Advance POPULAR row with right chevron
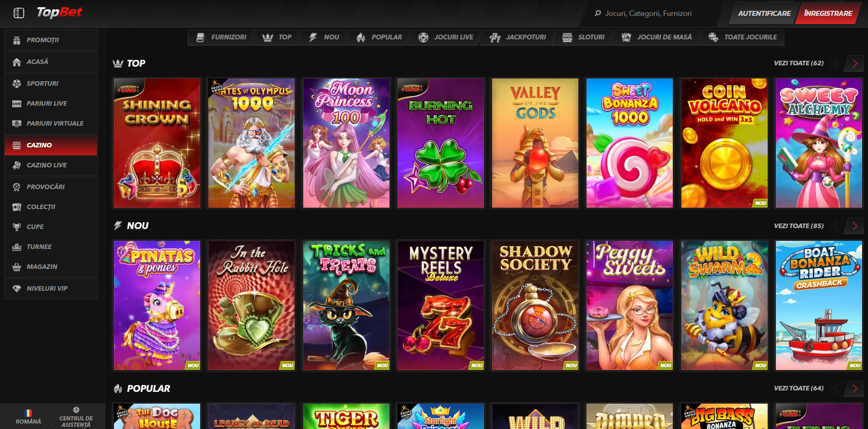The height and width of the screenshot is (429, 868). coord(854,389)
